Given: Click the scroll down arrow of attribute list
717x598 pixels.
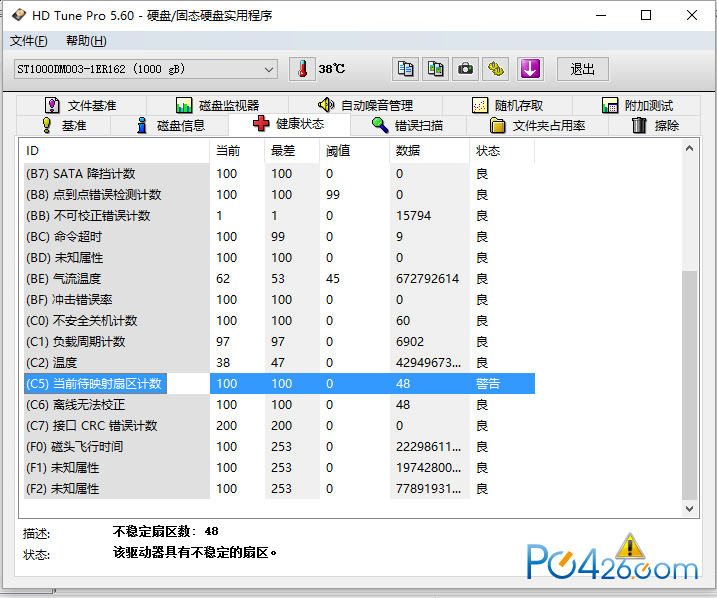Looking at the screenshot, I should [x=690, y=508].
